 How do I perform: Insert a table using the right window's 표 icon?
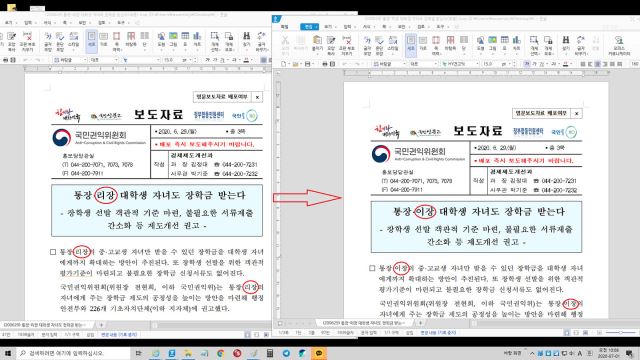505,43
